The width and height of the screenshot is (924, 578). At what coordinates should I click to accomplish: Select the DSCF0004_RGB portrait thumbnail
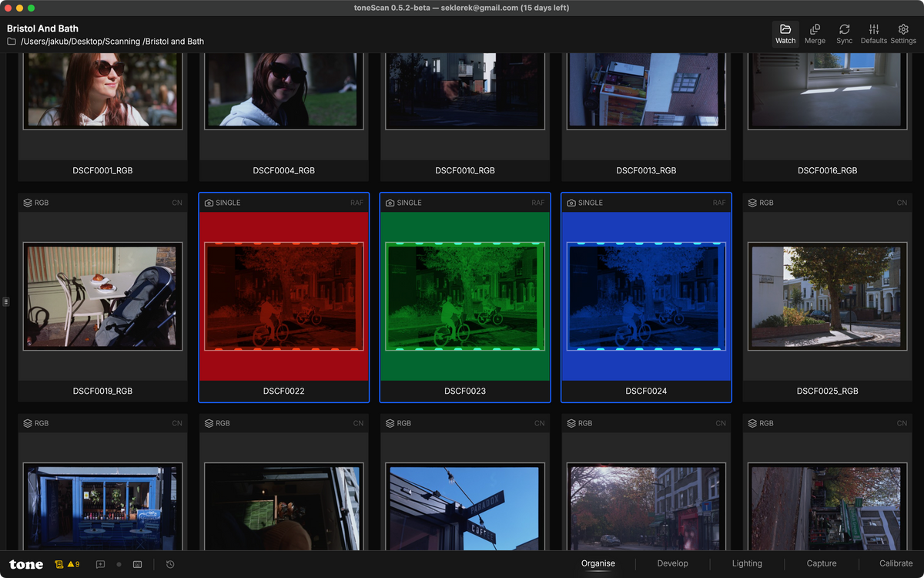pos(284,91)
